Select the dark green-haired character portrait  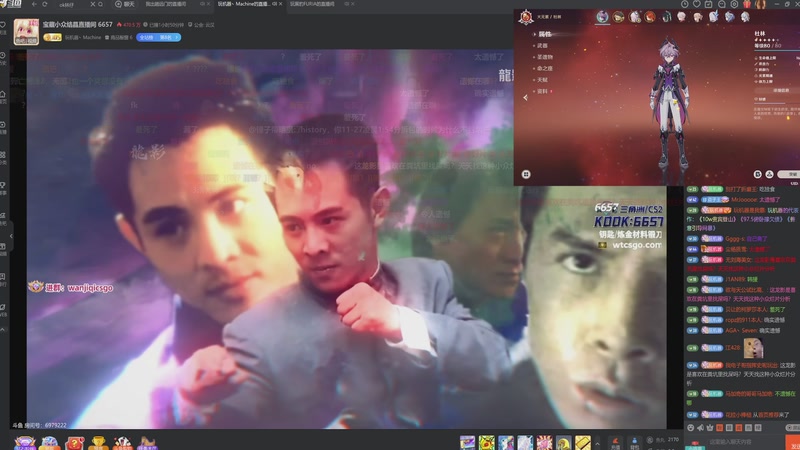(666, 17)
